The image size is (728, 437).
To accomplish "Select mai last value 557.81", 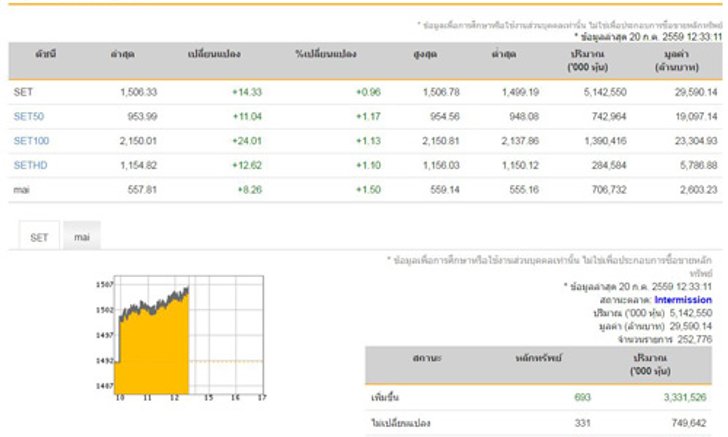I will point(142,189).
